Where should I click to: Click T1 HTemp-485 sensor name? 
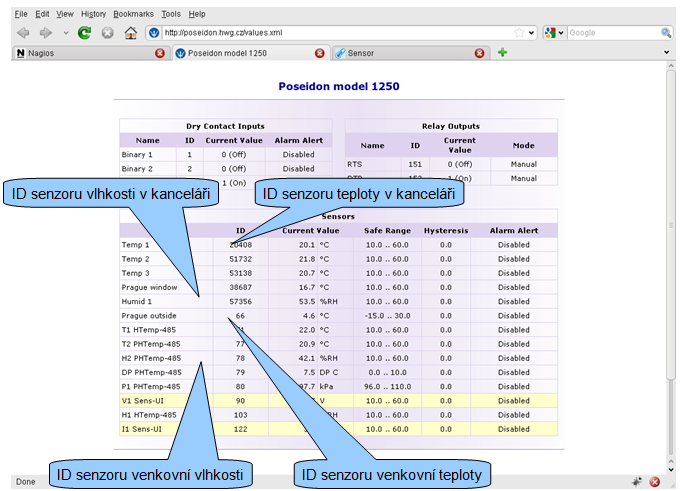coord(149,330)
